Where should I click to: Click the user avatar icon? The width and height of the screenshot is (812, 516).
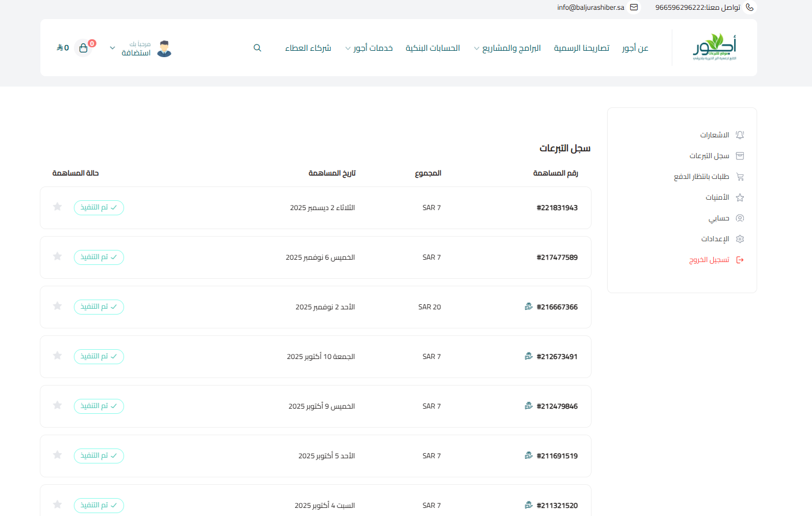164,48
